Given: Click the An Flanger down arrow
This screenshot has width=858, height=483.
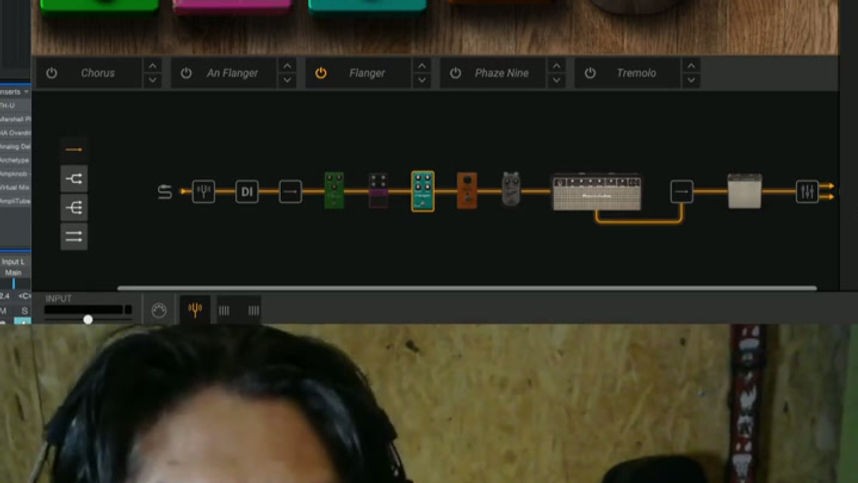Looking at the screenshot, I should [x=287, y=80].
